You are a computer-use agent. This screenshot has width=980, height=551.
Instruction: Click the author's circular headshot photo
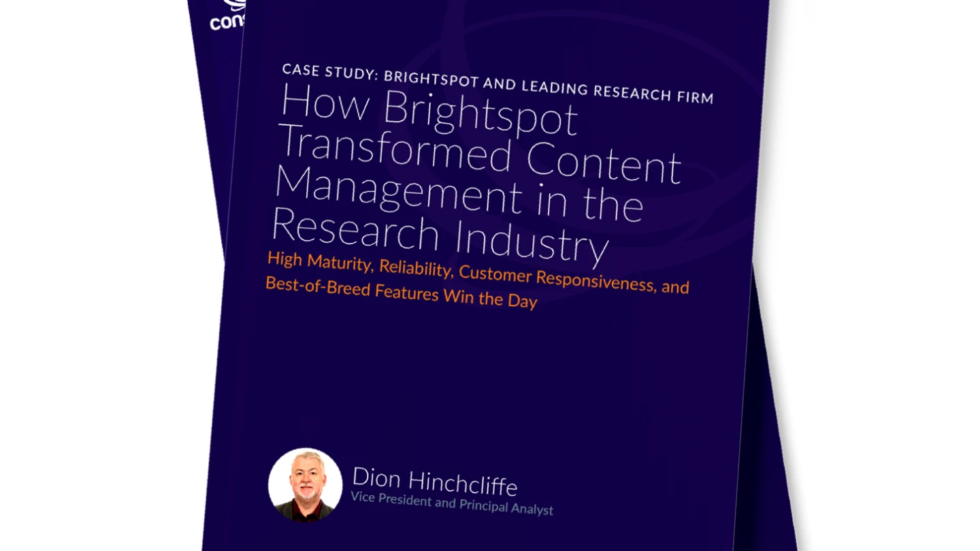(305, 484)
